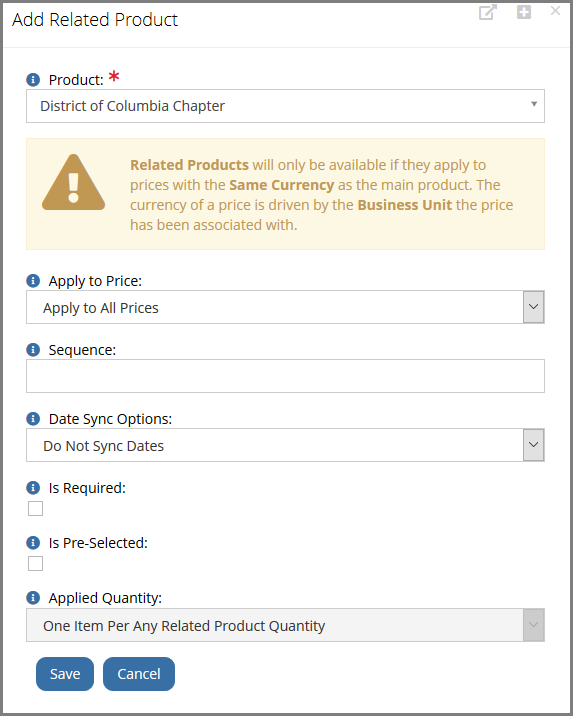
Task: Enable the Is Required checkbox
Action: pos(36,508)
